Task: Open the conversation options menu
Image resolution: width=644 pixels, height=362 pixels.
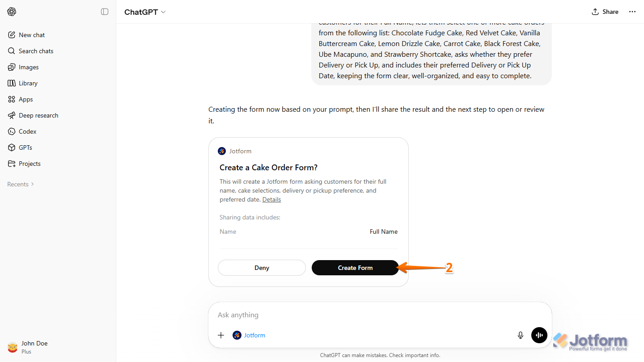Action: (632, 12)
